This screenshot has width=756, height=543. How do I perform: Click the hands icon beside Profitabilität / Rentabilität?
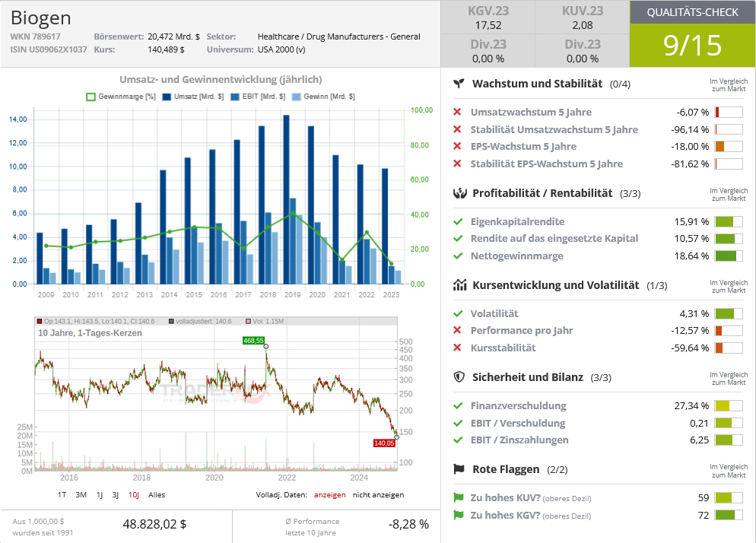[x=460, y=193]
